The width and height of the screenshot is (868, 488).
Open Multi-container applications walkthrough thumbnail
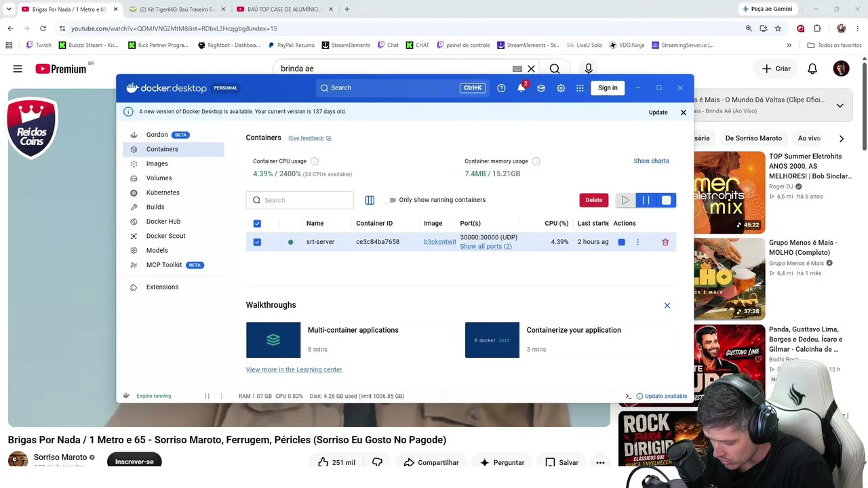273,340
